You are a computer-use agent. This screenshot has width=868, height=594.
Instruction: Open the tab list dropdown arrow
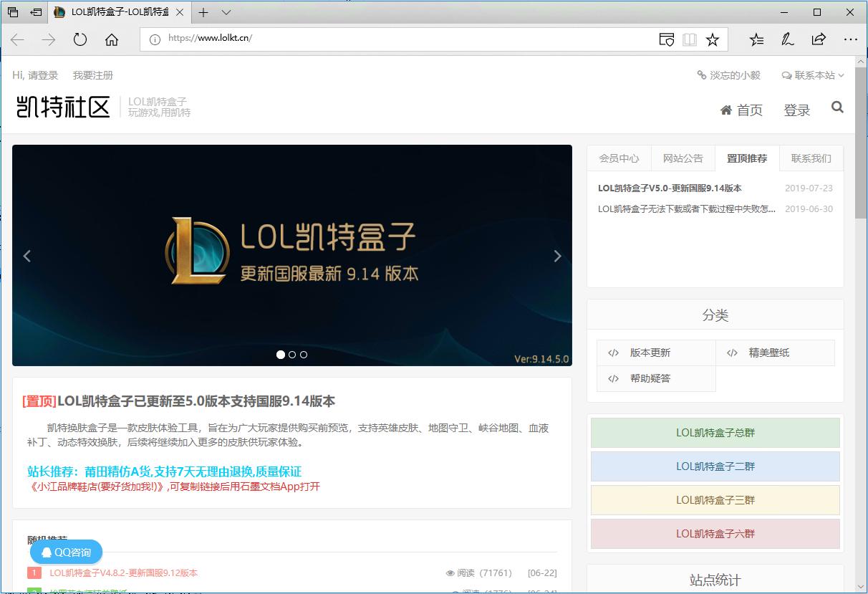(x=226, y=12)
